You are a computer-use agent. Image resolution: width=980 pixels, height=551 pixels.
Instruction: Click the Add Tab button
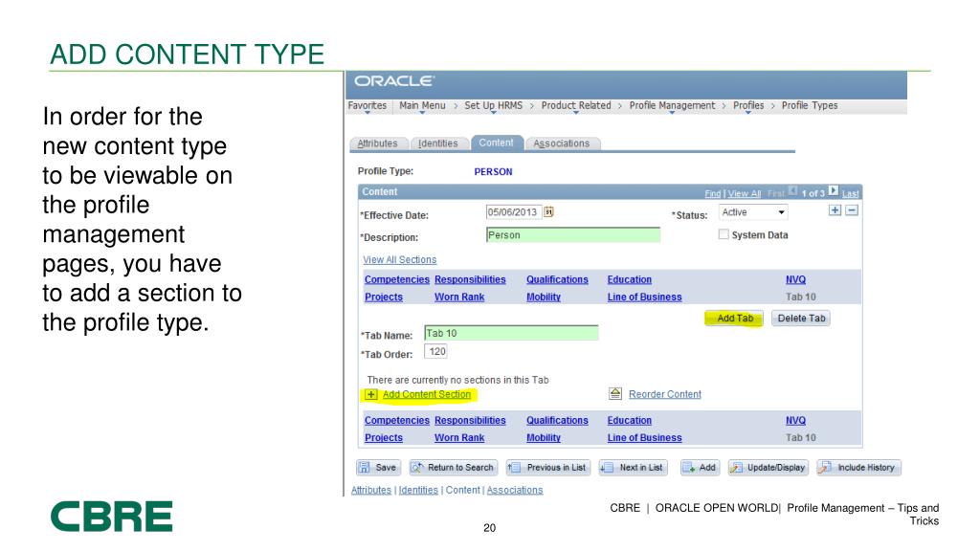coord(735,318)
